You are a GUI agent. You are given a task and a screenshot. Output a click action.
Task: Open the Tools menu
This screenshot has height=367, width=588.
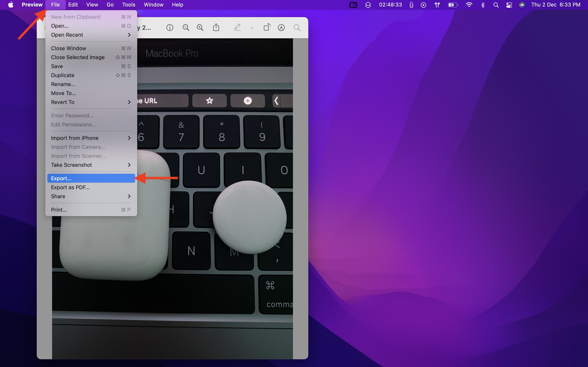(x=128, y=5)
